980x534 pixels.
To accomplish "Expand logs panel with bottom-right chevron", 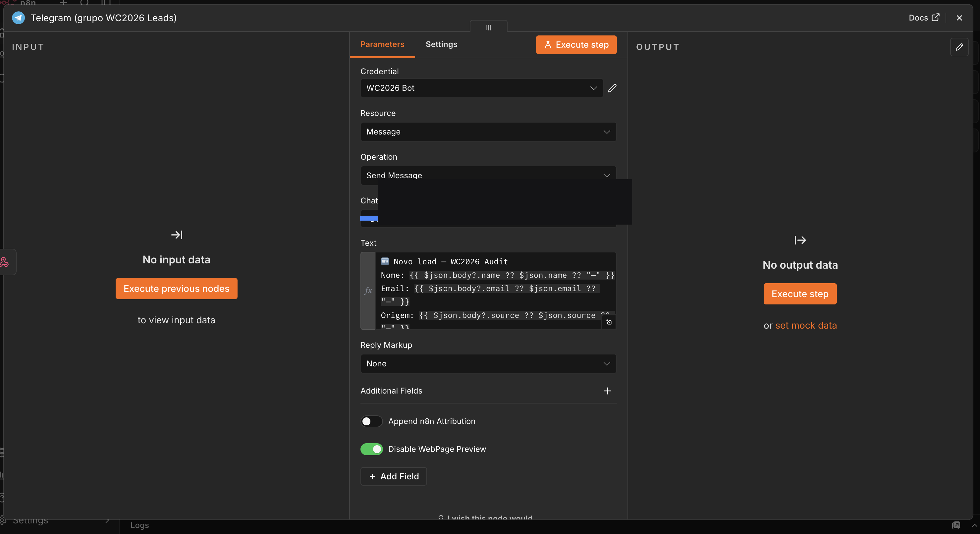I will [974, 525].
